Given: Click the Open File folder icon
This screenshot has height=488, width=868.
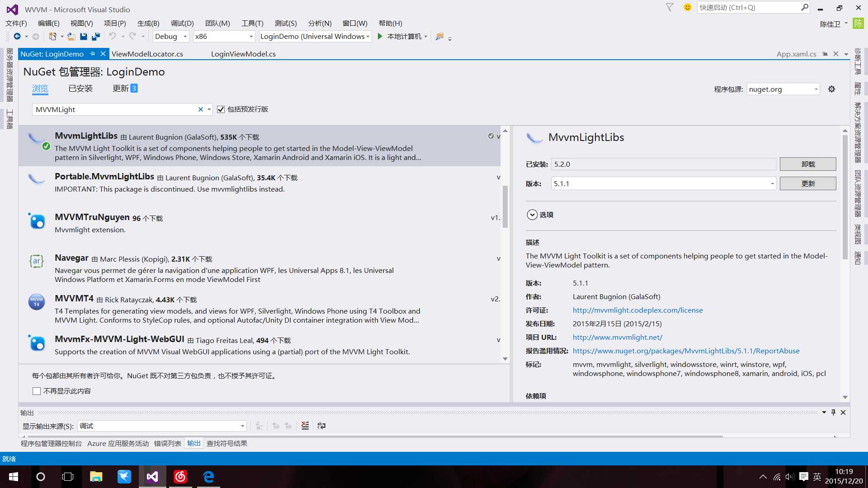Looking at the screenshot, I should [x=71, y=36].
